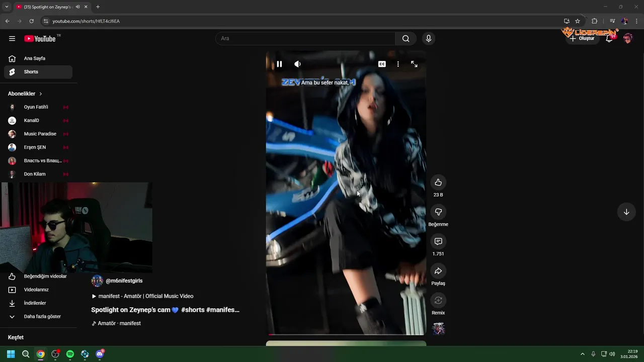644x362 pixels.
Task: Click the search magnifier button
Action: coord(406,39)
